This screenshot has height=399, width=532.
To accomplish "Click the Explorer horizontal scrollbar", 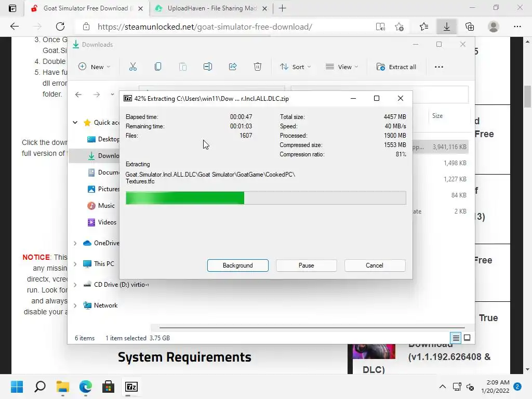I will point(312,328).
